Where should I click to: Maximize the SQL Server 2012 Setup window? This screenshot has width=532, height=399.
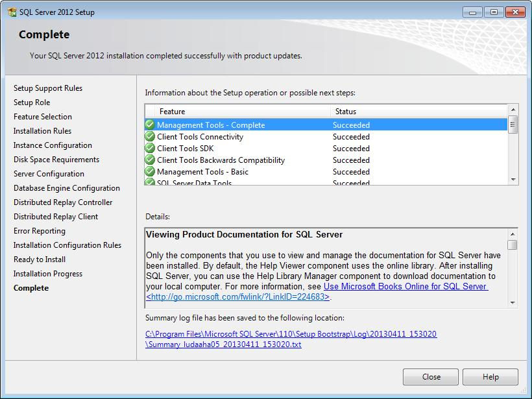(494, 12)
